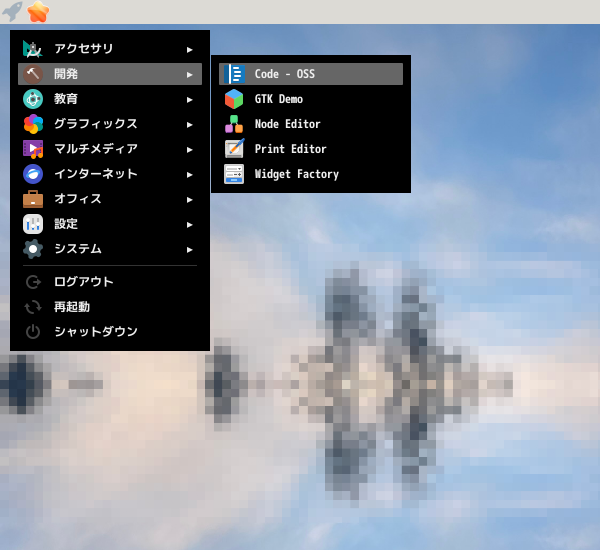Expand the オフィス submenu arrow
The width and height of the screenshot is (600, 550).
tap(189, 200)
